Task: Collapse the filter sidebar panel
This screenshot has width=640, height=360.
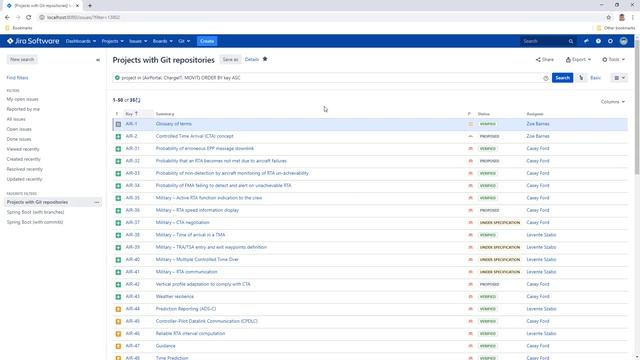Action: (x=98, y=60)
